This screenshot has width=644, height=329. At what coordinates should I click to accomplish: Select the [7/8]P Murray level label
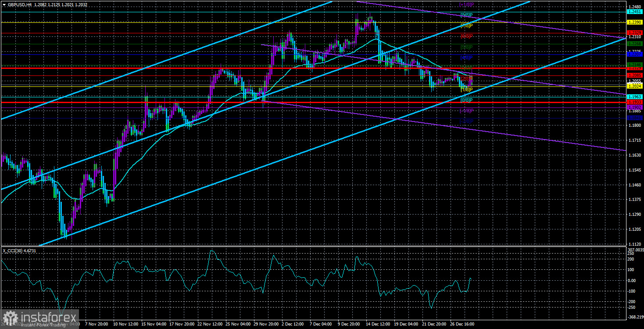pyautogui.click(x=466, y=25)
